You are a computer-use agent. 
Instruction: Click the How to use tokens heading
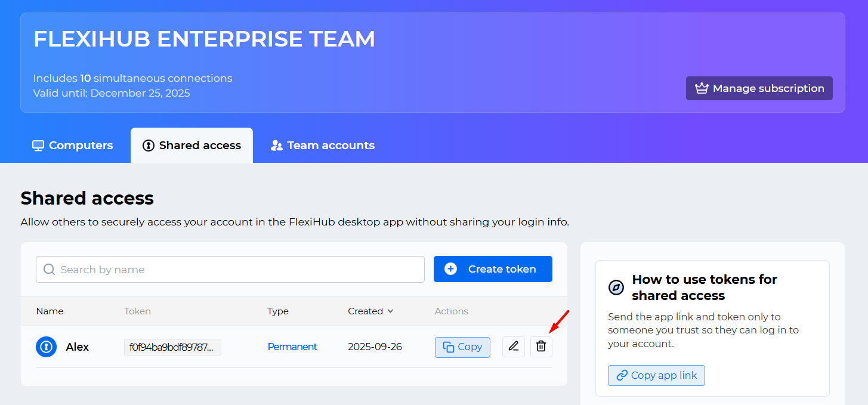[x=705, y=287]
